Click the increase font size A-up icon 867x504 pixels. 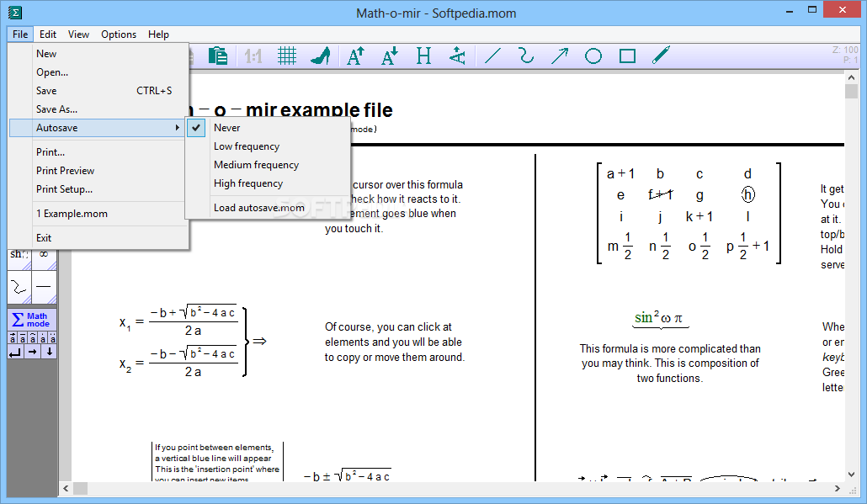click(x=355, y=56)
